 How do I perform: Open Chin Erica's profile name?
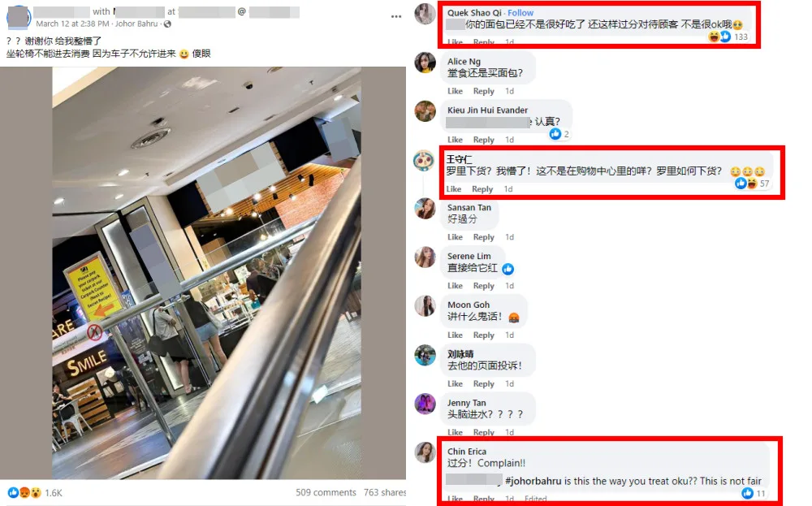(467, 451)
